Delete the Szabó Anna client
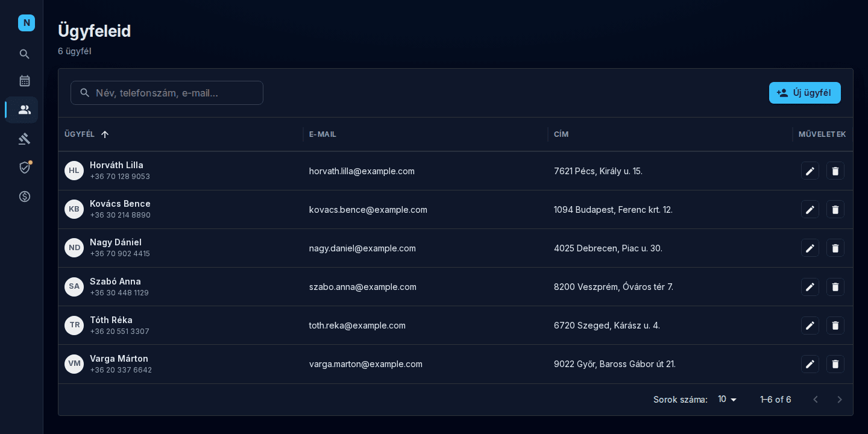 [835, 287]
